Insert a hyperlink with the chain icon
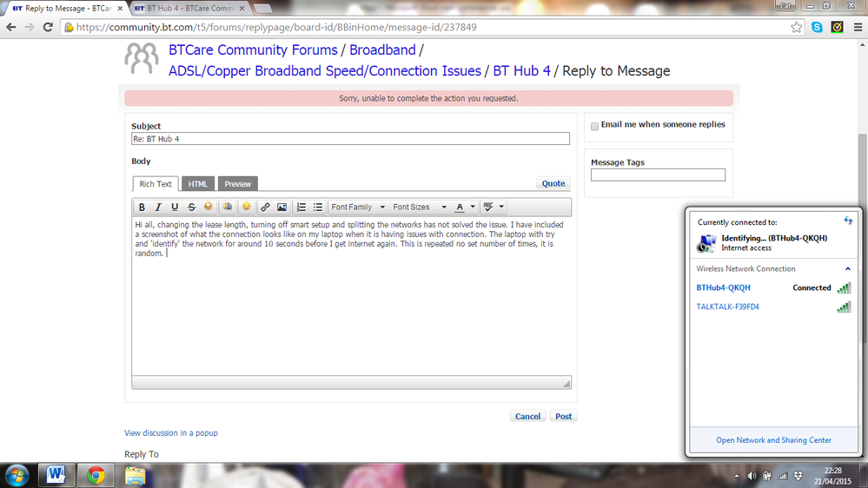 tap(265, 207)
